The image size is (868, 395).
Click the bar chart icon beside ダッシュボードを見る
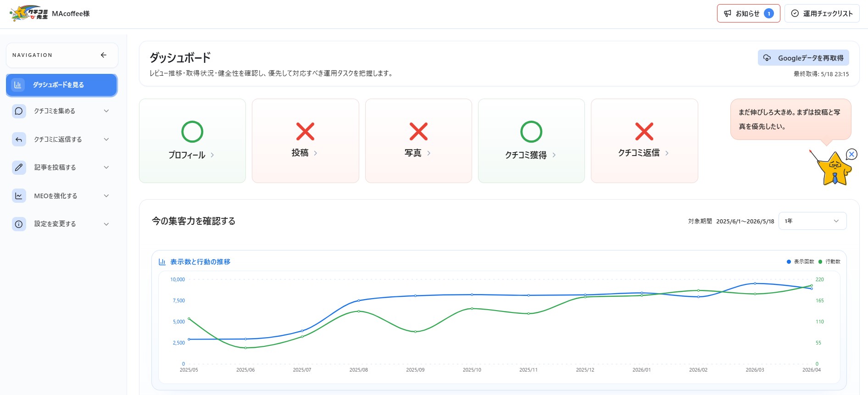coord(18,85)
